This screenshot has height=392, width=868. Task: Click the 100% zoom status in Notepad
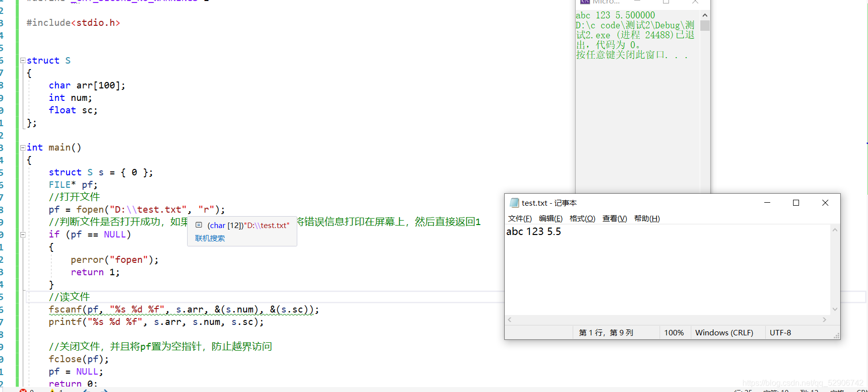674,333
